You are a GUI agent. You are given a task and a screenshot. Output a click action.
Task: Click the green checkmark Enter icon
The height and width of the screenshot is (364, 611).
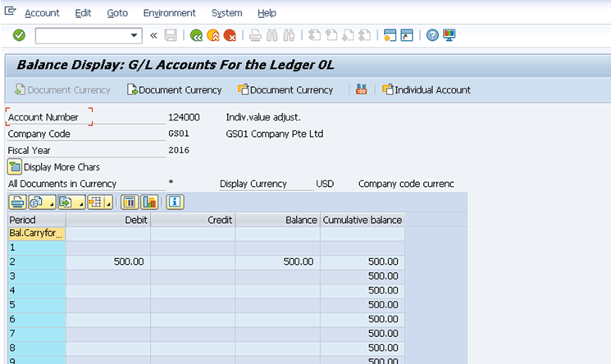(x=19, y=35)
